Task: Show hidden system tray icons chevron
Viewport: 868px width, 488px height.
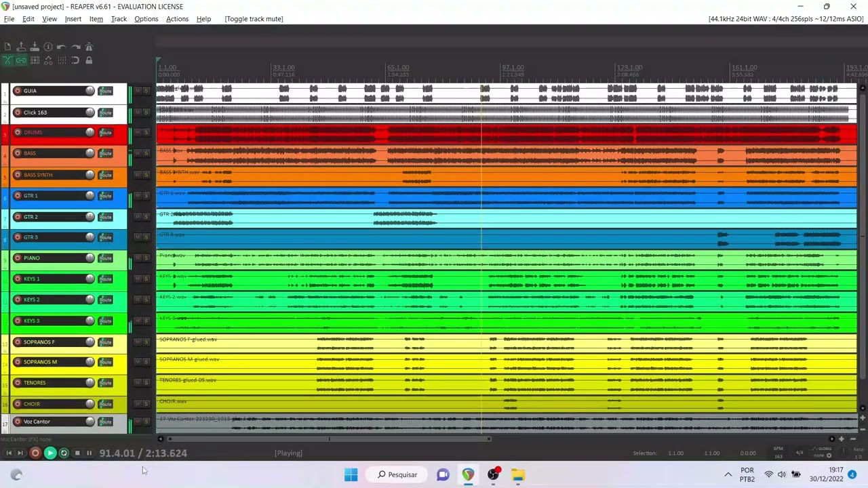Action: [x=728, y=474]
